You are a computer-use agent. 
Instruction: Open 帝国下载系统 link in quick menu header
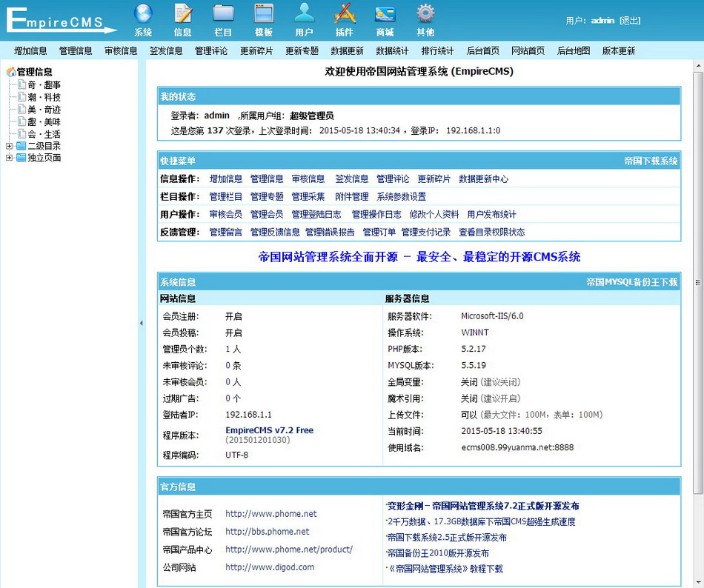tap(651, 161)
